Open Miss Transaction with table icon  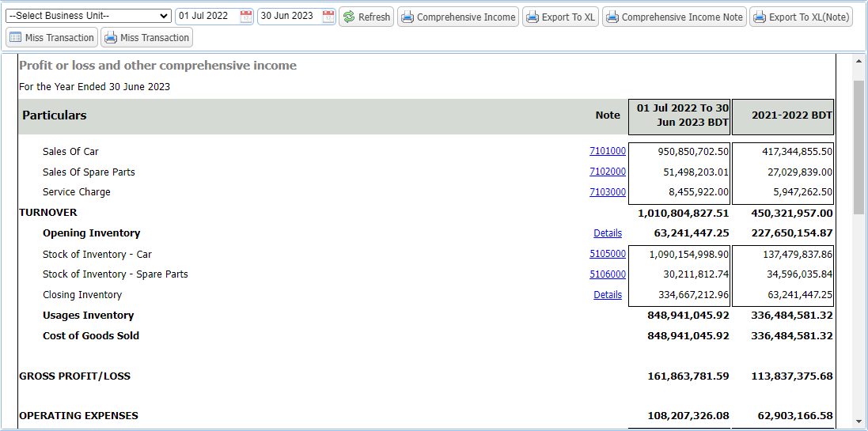coord(52,38)
